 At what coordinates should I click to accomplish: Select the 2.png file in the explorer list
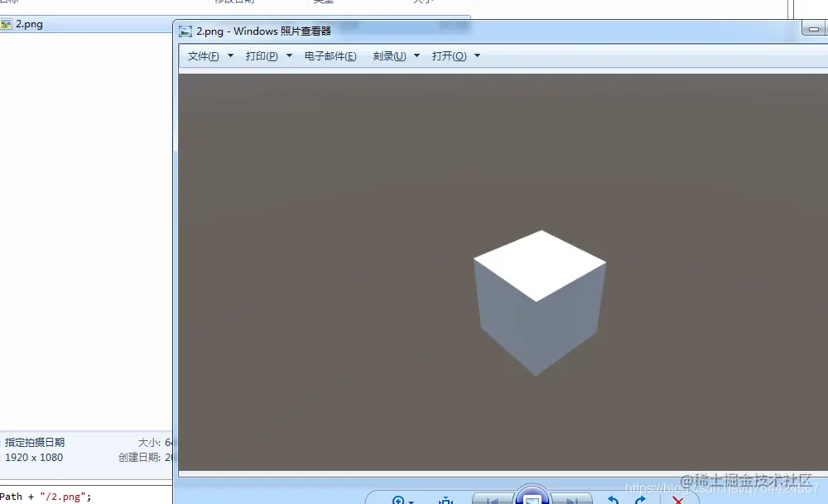[x=29, y=24]
